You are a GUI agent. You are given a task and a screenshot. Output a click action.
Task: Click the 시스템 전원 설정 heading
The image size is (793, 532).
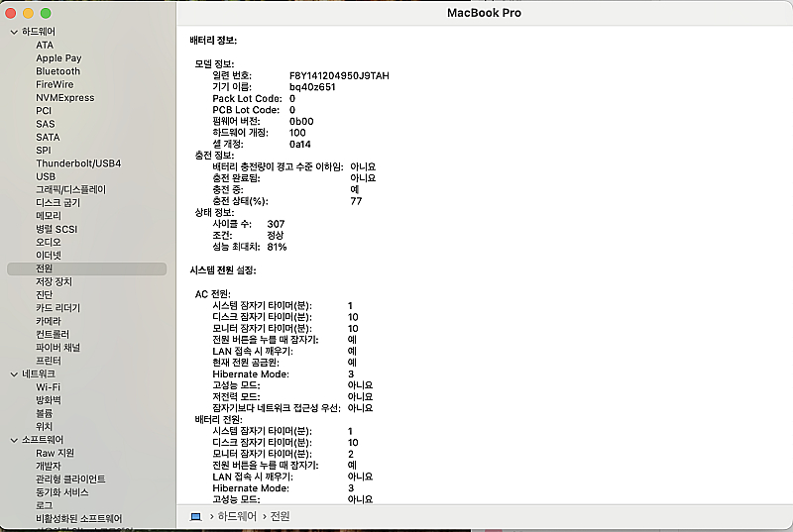(x=223, y=270)
